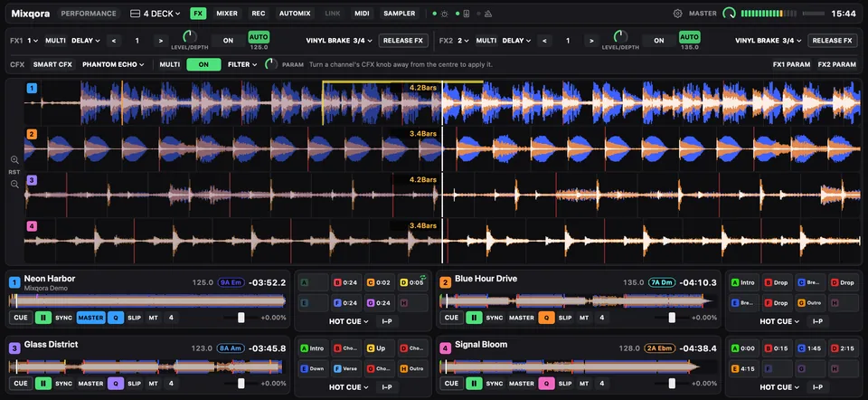Click the FX1 RELEASE FX button
The height and width of the screenshot is (400, 868).
pyautogui.click(x=403, y=41)
